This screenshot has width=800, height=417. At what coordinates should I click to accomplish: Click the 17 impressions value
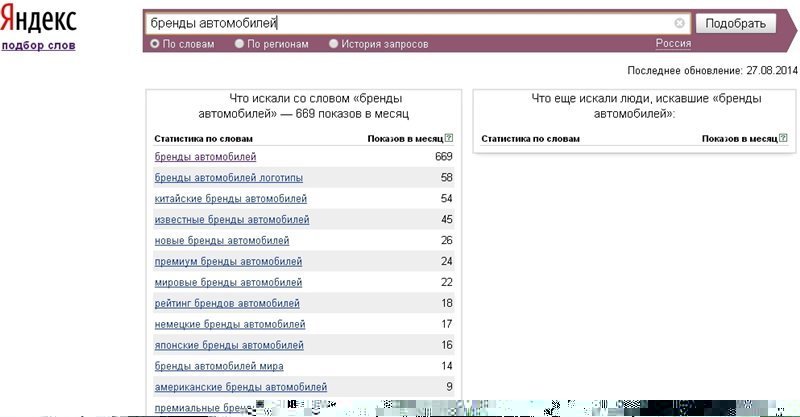(x=447, y=324)
